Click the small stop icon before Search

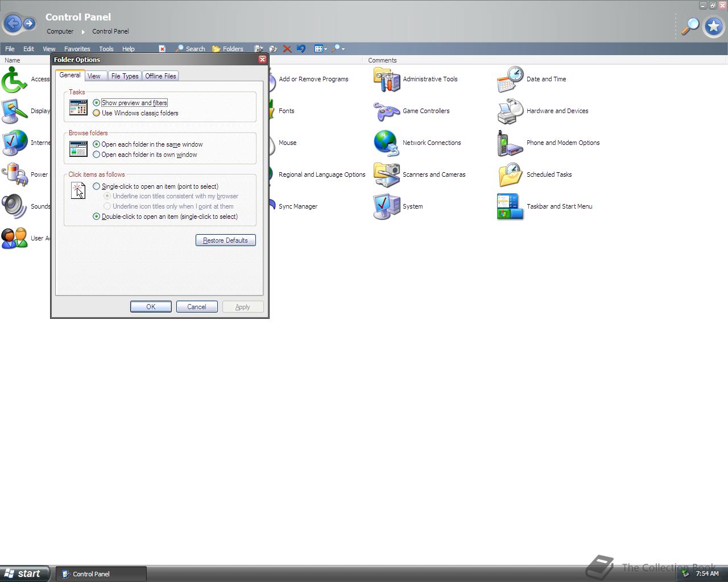[162, 49]
